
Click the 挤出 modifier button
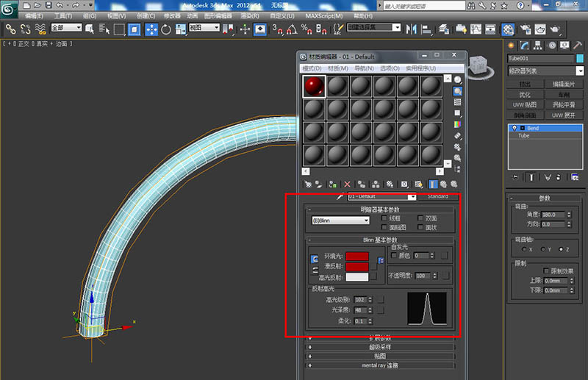pyautogui.click(x=525, y=85)
